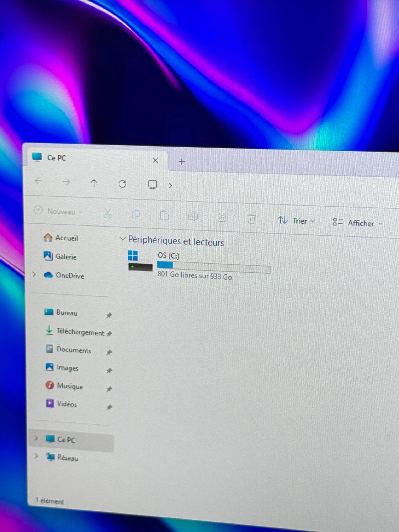
Task: Click the paste clipboard icon
Action: click(x=164, y=215)
